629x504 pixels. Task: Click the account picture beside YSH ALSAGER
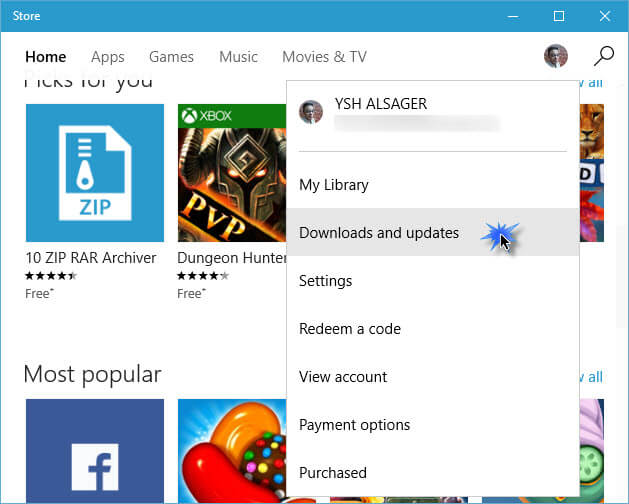(311, 112)
